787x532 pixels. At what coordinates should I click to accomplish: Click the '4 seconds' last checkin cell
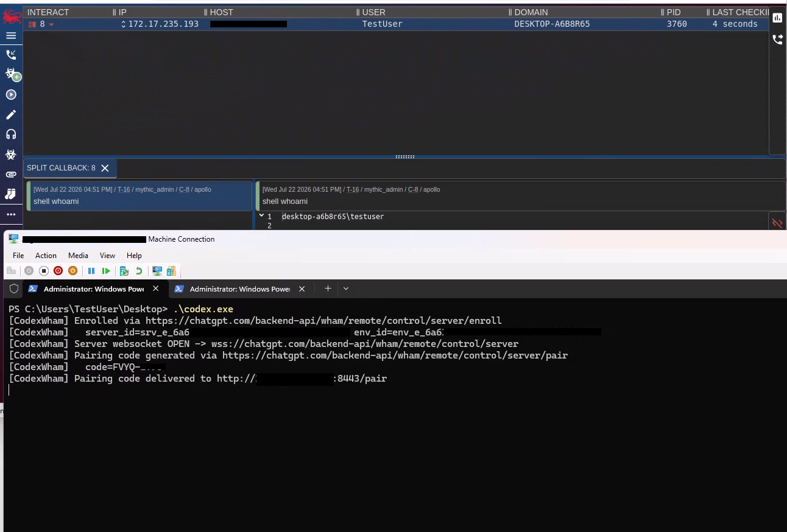click(735, 24)
